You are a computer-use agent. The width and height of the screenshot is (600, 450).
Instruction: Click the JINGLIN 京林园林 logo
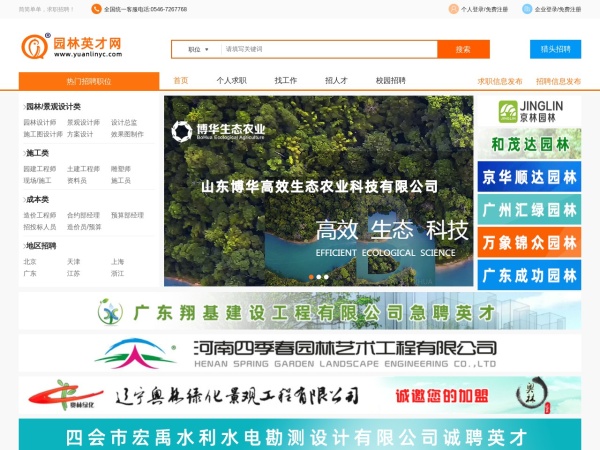[x=530, y=111]
